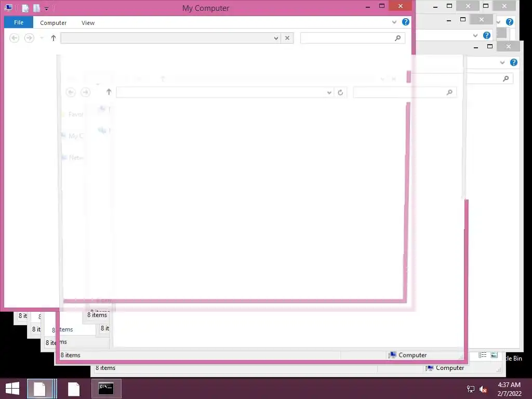Click search magnifier in rightmost background window
Image resolution: width=532 pixels, height=399 pixels.
click(506, 79)
